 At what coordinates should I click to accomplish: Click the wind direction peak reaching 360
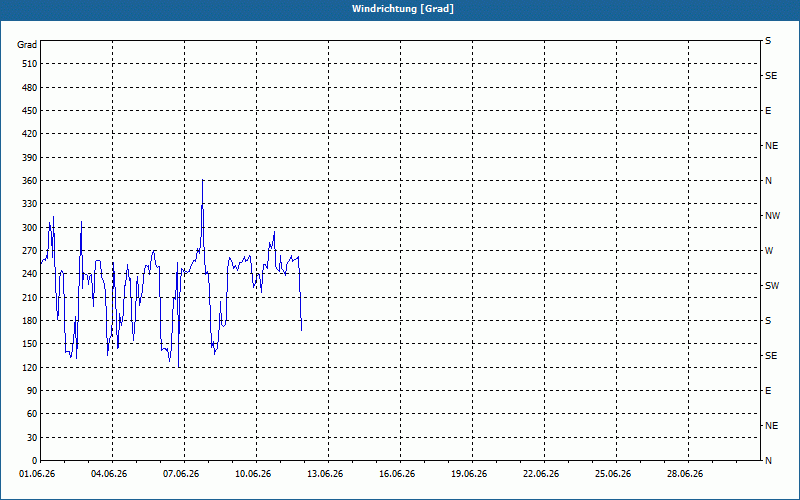203,180
